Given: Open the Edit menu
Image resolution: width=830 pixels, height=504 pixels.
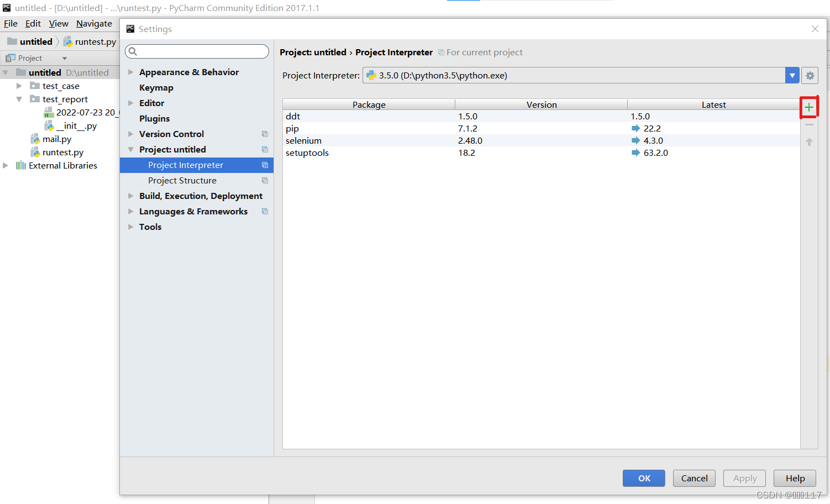Looking at the screenshot, I should tap(33, 23).
